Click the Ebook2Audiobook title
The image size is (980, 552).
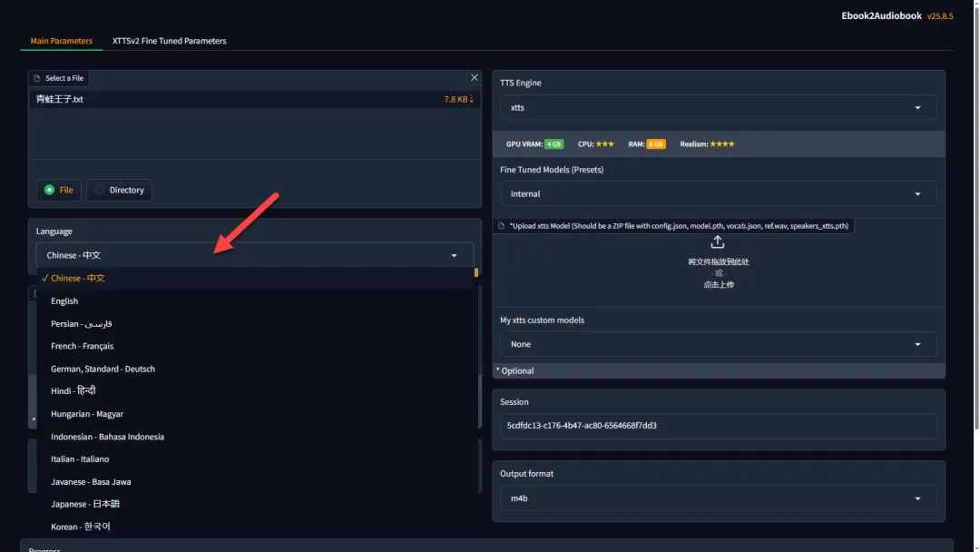pyautogui.click(x=880, y=15)
